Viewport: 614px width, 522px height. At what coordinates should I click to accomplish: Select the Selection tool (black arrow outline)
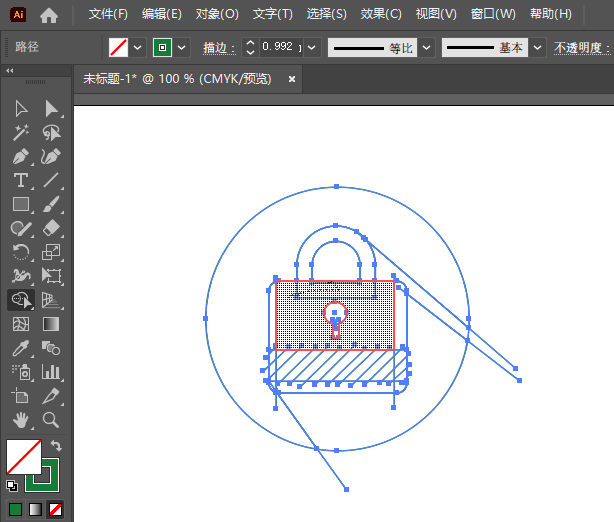pyautogui.click(x=21, y=109)
